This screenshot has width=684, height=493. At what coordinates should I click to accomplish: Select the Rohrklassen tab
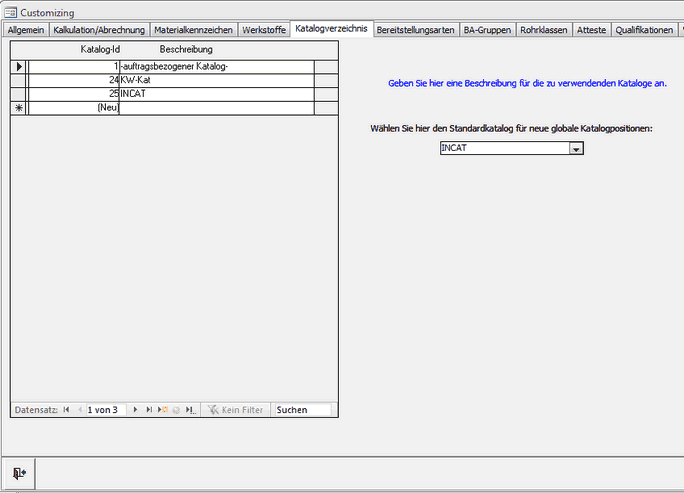click(544, 30)
